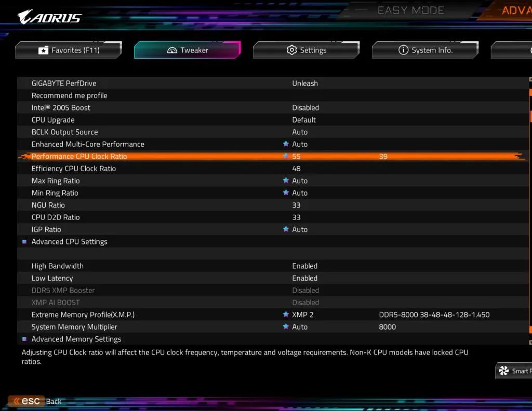This screenshot has height=411, width=532.
Task: Click the esc Back button
Action: click(35, 401)
